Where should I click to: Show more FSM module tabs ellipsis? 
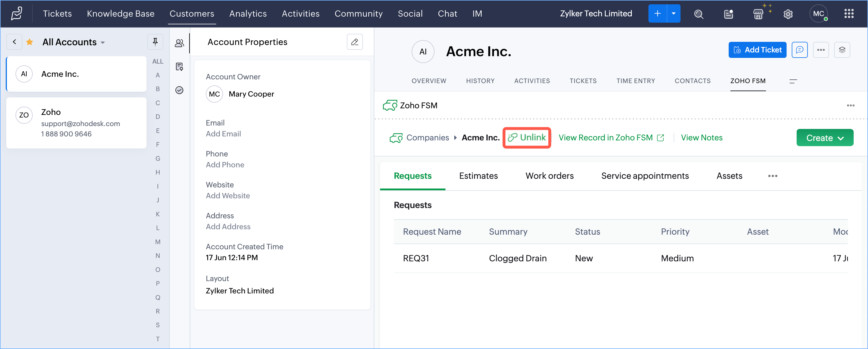pos(772,176)
